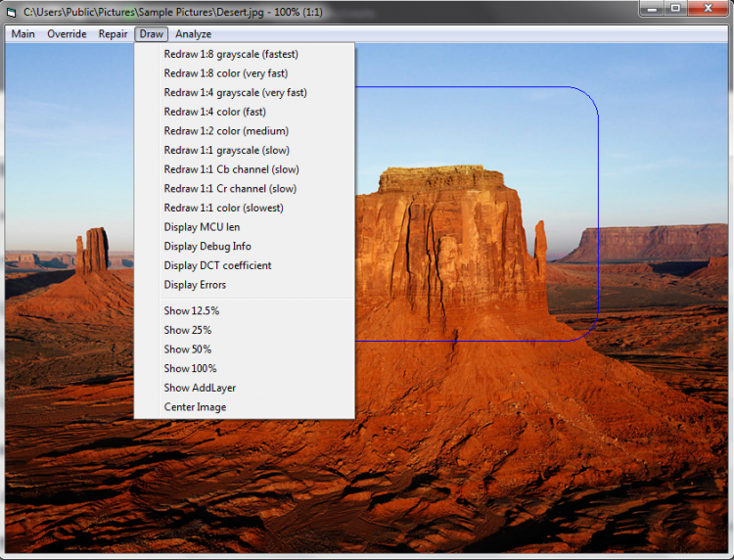Screen dimensions: 734x560
Task: Select Redraw 1:1 color (slowest)
Action: [244, 208]
